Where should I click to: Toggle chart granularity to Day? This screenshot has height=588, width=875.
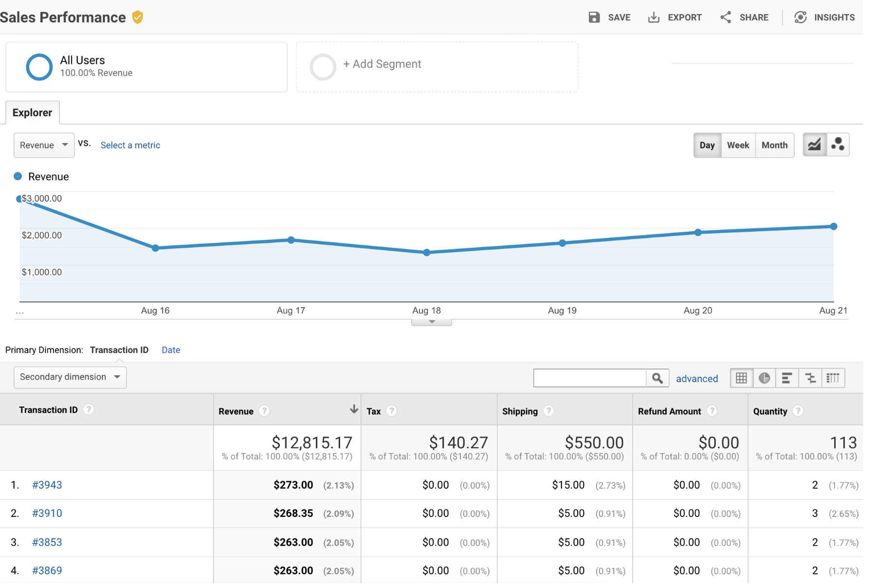tap(707, 145)
